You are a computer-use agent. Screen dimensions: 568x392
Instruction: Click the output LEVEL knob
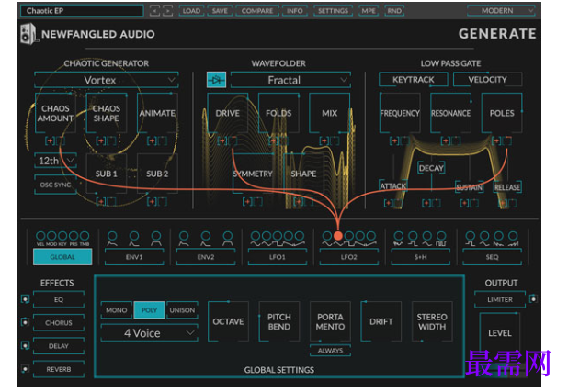point(500,333)
